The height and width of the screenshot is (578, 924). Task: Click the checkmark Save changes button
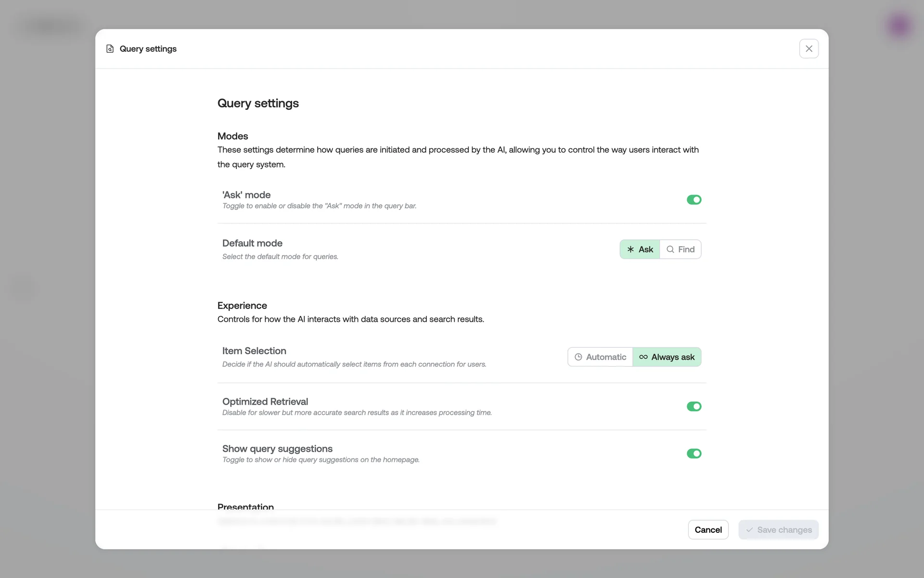click(x=778, y=530)
